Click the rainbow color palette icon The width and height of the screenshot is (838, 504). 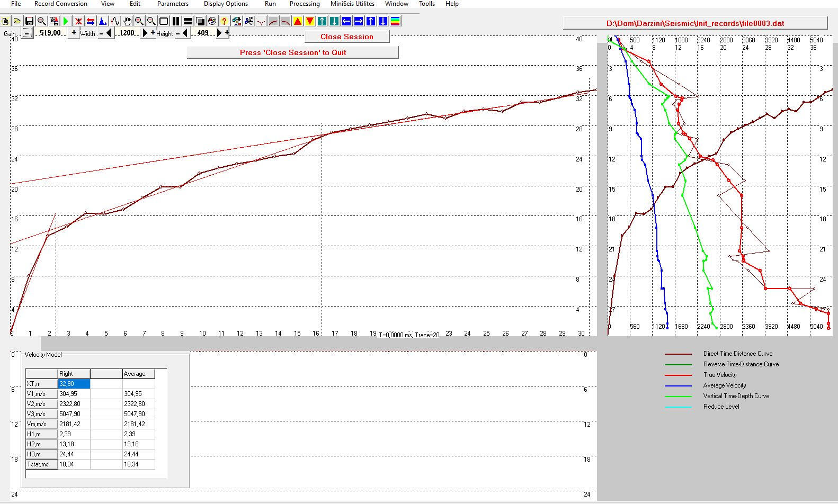[395, 21]
